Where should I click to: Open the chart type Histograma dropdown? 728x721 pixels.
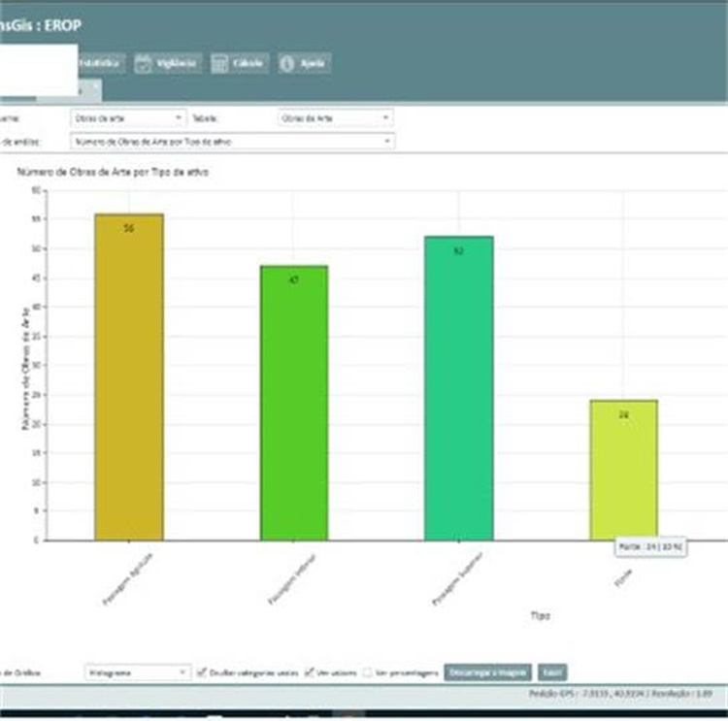[138, 672]
